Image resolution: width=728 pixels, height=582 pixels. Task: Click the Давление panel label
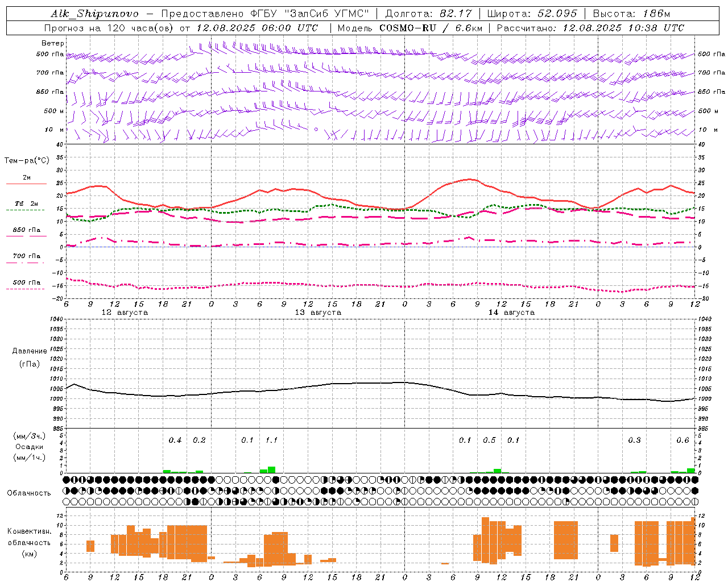(x=29, y=351)
